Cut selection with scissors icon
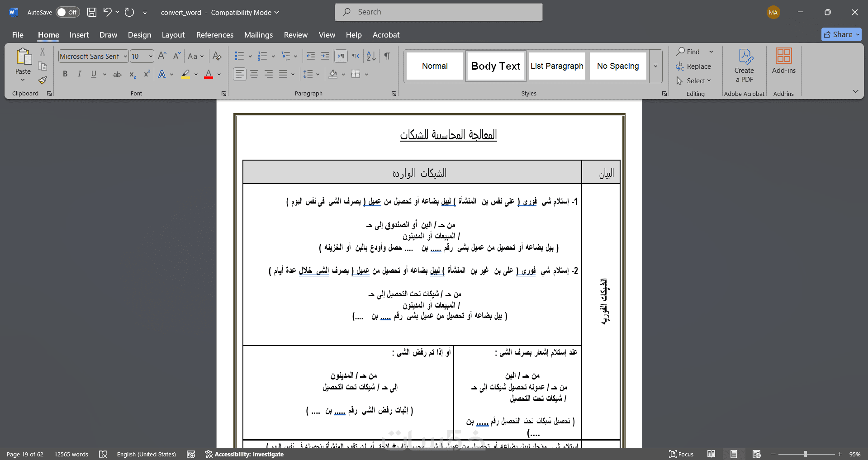 [x=43, y=52]
